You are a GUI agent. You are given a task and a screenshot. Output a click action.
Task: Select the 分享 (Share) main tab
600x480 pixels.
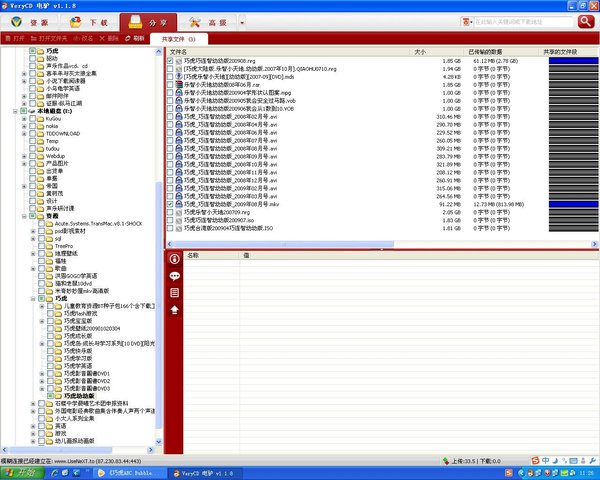[148, 23]
